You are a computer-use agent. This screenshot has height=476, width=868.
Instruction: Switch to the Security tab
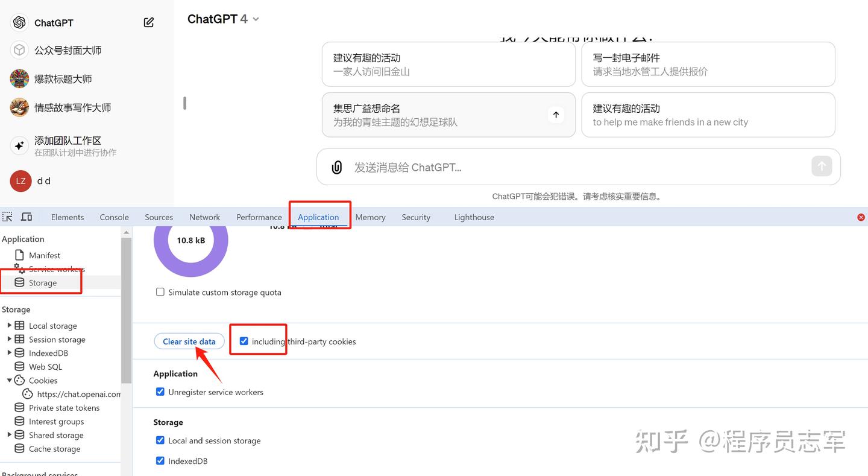click(x=416, y=217)
